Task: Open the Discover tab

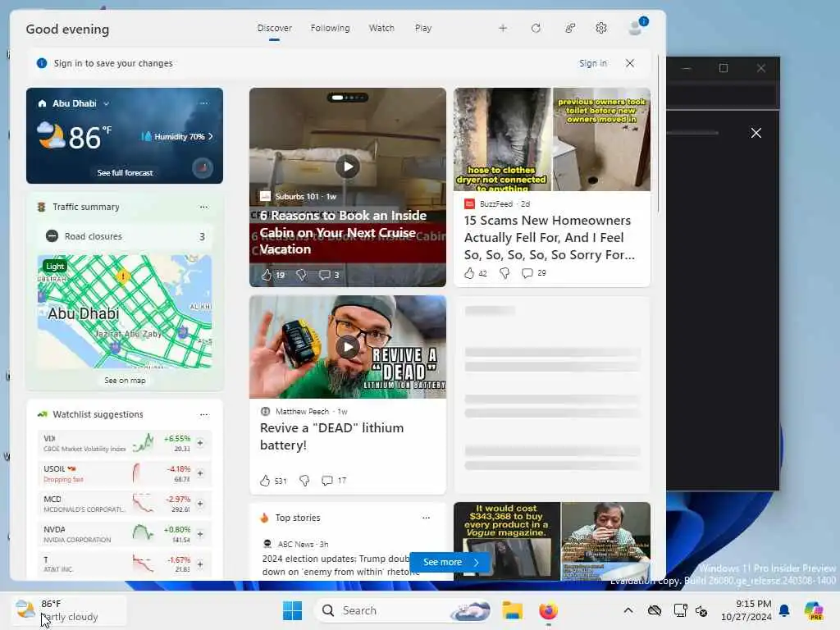Action: [x=274, y=29]
